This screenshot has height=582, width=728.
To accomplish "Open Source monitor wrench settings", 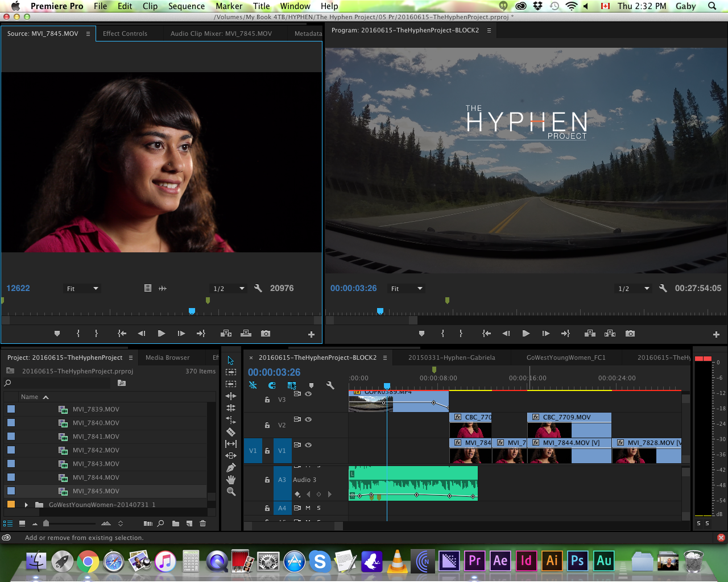I will point(258,288).
